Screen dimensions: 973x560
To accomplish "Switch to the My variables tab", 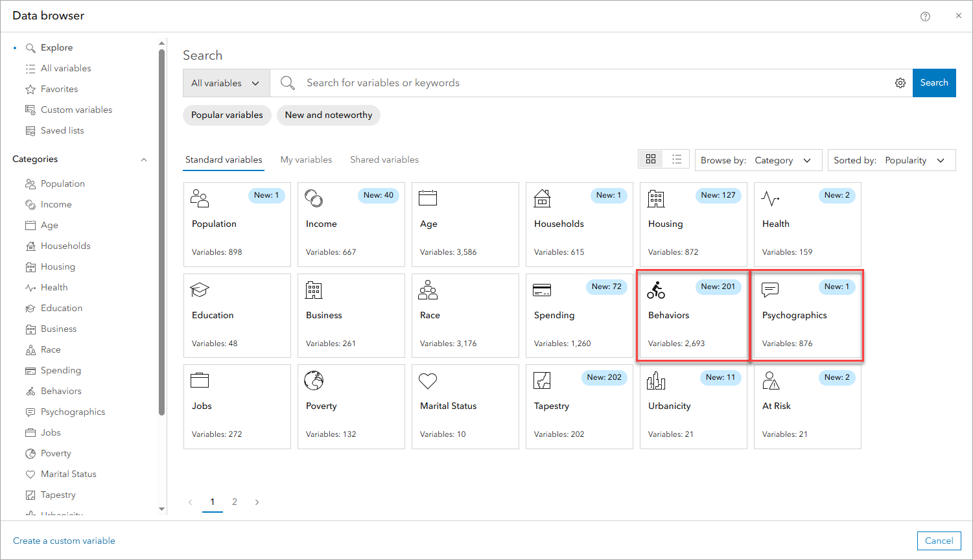I will pos(306,159).
